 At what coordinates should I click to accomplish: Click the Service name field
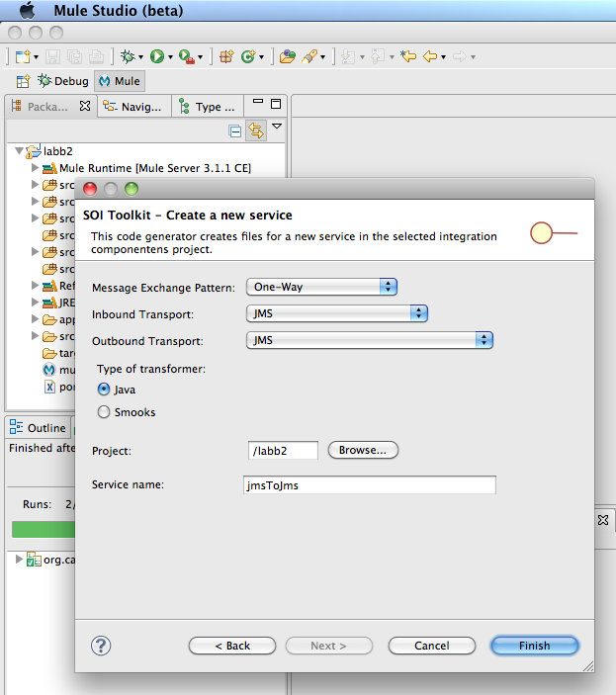tap(370, 484)
